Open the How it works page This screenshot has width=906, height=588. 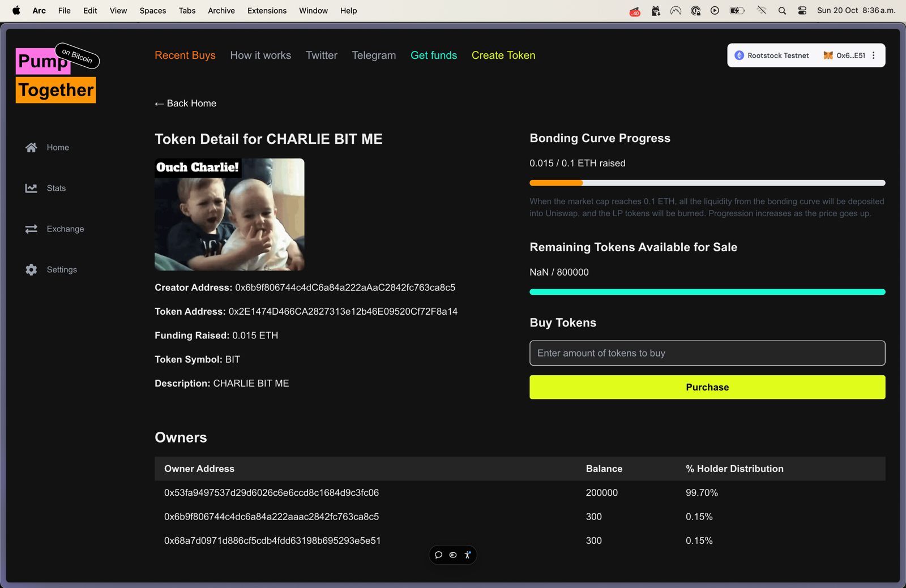pyautogui.click(x=260, y=55)
